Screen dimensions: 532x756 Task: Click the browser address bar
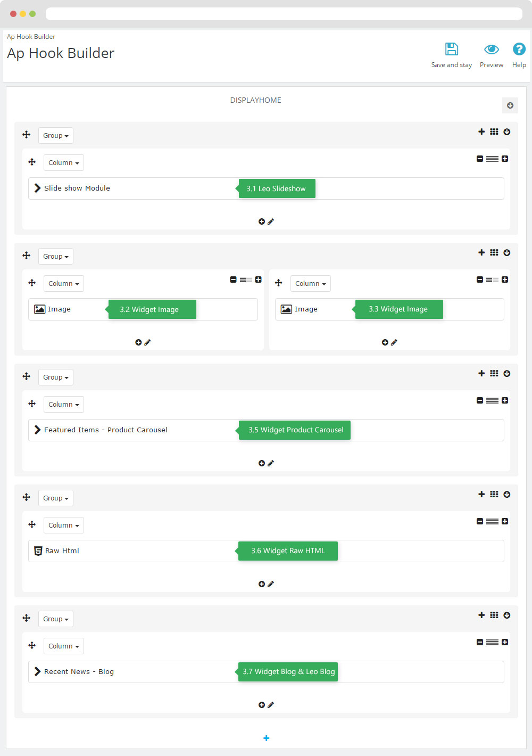coord(284,14)
